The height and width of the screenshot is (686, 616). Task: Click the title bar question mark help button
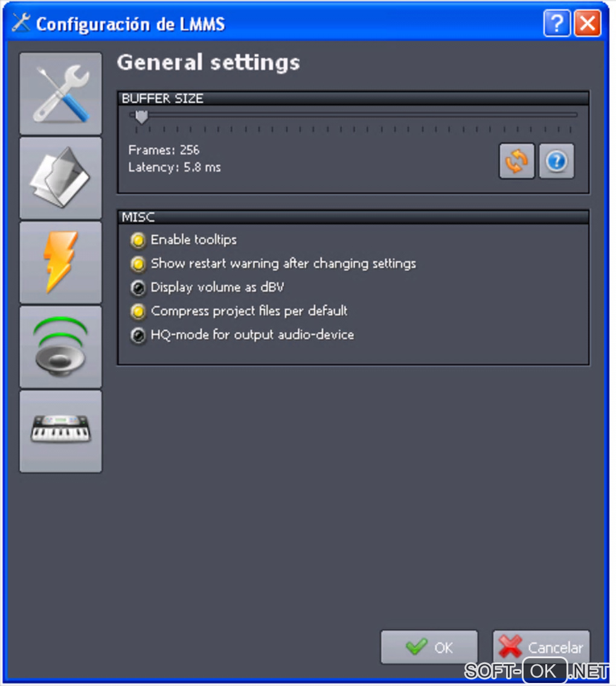557,23
